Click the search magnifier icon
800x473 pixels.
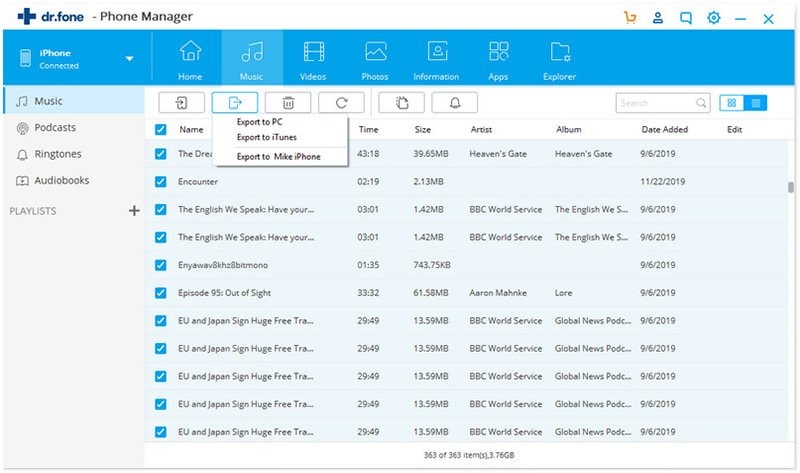coord(702,103)
